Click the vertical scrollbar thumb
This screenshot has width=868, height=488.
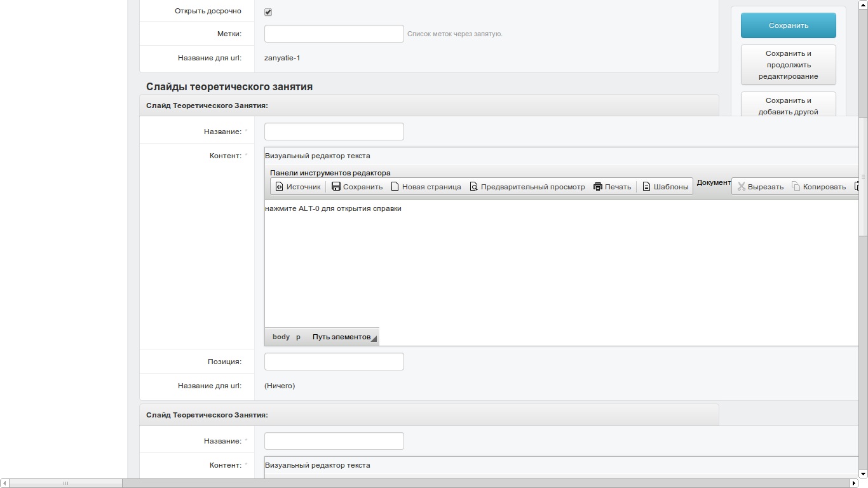863,177
